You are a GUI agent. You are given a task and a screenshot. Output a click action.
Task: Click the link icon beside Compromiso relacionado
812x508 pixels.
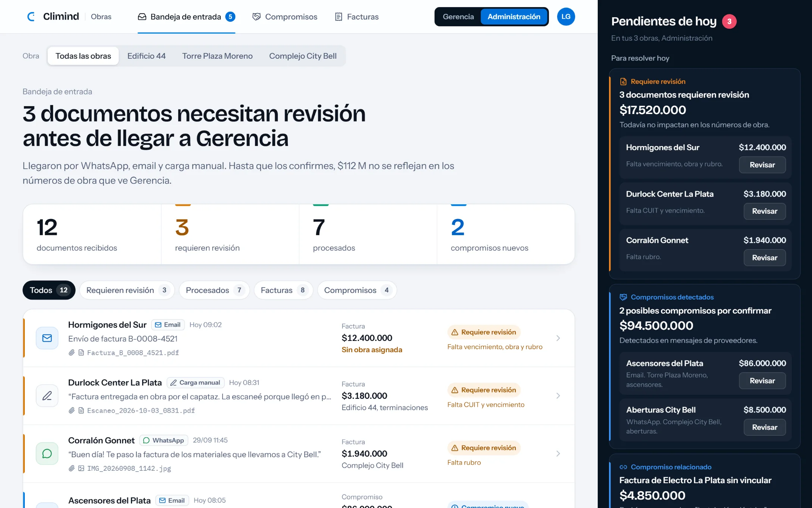coord(623,467)
